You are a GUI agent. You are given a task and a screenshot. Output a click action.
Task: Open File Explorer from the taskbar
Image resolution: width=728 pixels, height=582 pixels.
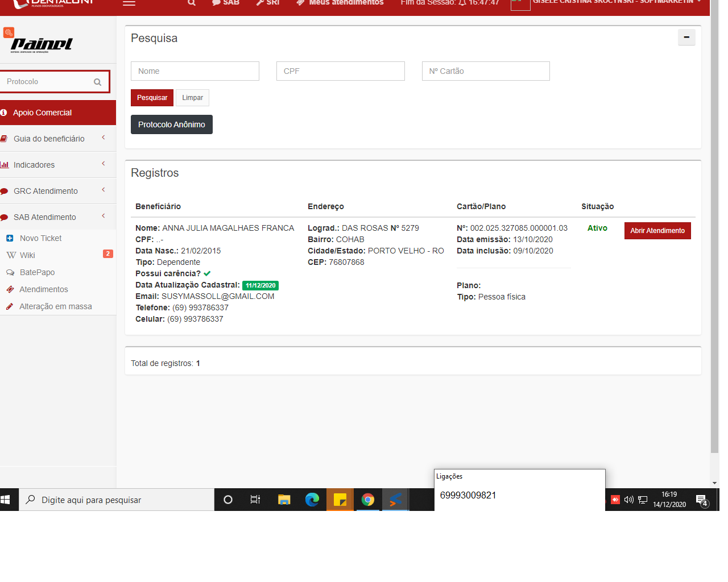[x=284, y=500]
